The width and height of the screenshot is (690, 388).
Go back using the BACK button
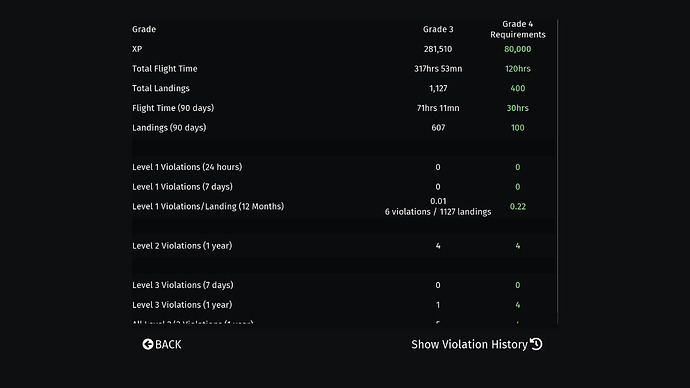click(x=161, y=344)
